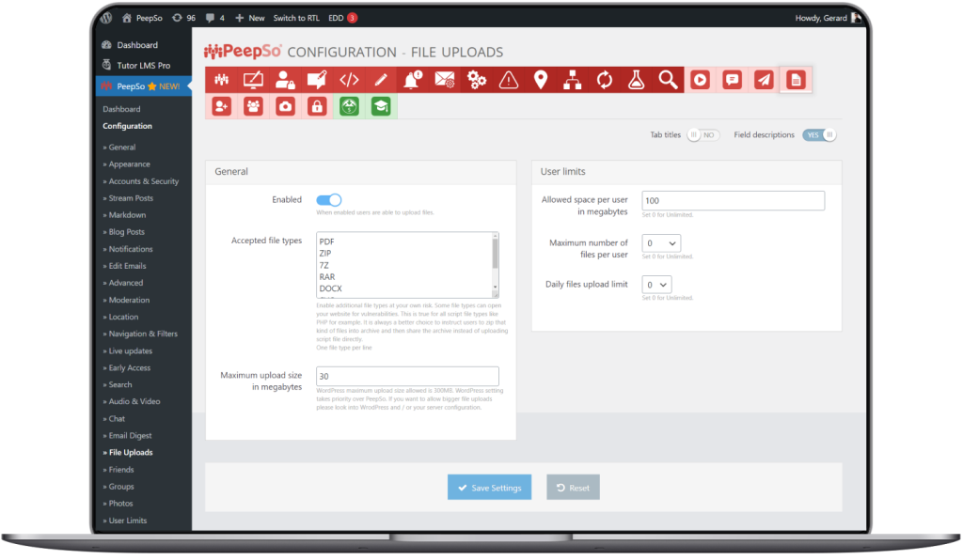The width and height of the screenshot is (963, 560).
Task: Open EDD admin bar item
Action: tap(342, 18)
